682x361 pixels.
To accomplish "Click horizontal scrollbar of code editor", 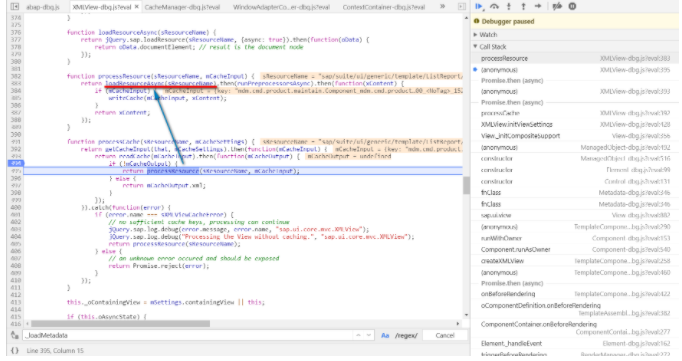I will [120, 324].
